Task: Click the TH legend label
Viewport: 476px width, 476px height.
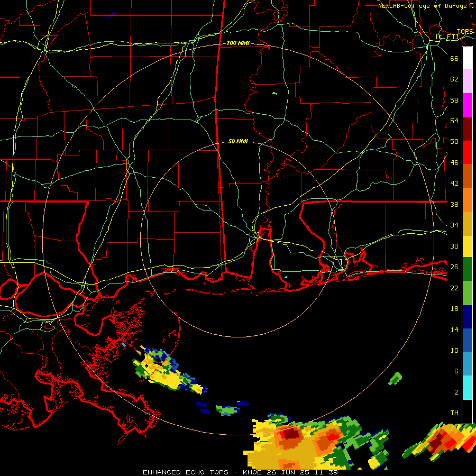Action: (x=454, y=413)
